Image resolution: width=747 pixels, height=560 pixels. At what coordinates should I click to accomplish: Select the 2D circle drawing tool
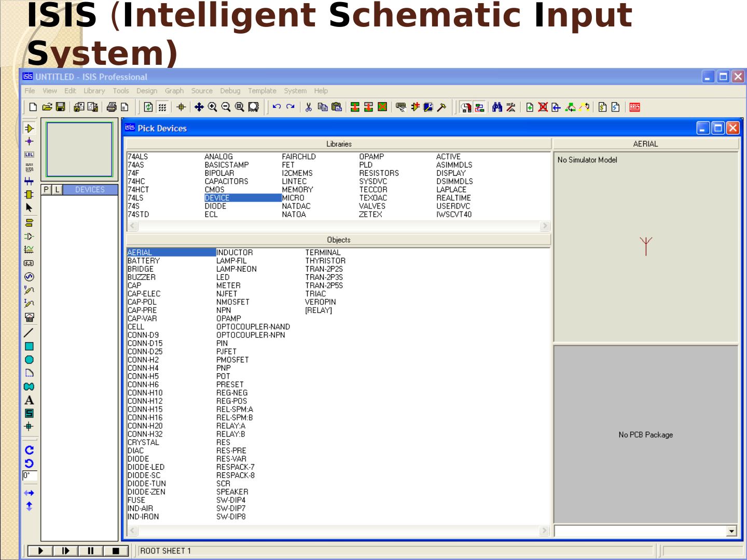(x=29, y=360)
